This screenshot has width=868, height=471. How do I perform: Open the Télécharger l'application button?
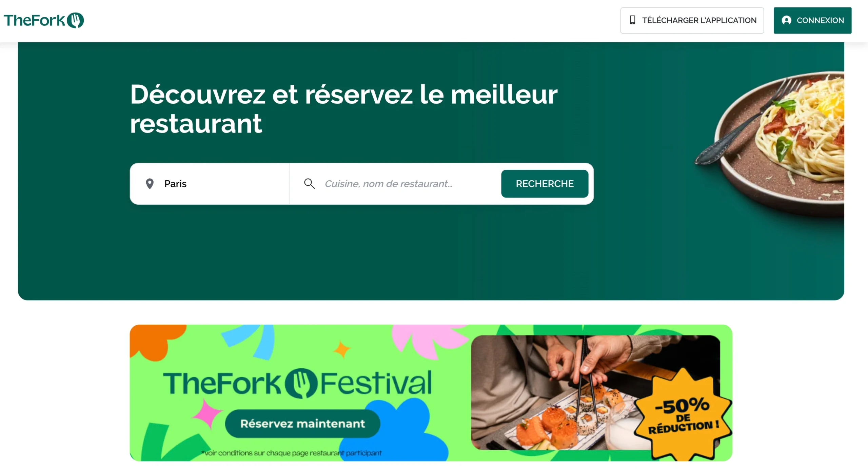coord(692,20)
